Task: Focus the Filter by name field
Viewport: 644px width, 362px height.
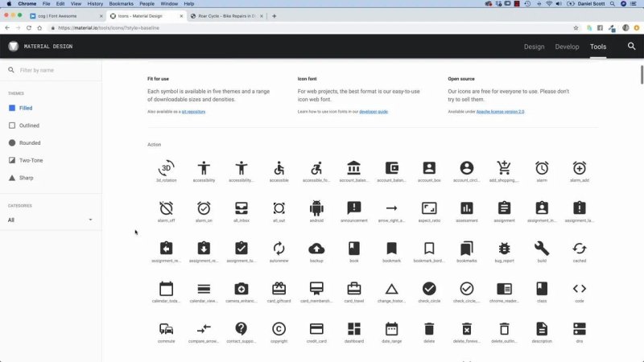Action: click(x=51, y=70)
